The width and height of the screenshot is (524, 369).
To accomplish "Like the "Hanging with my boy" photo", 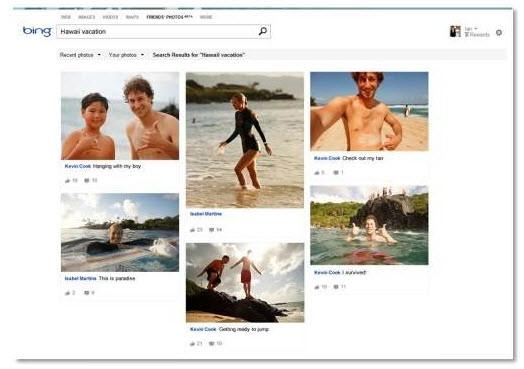I will pos(68,180).
